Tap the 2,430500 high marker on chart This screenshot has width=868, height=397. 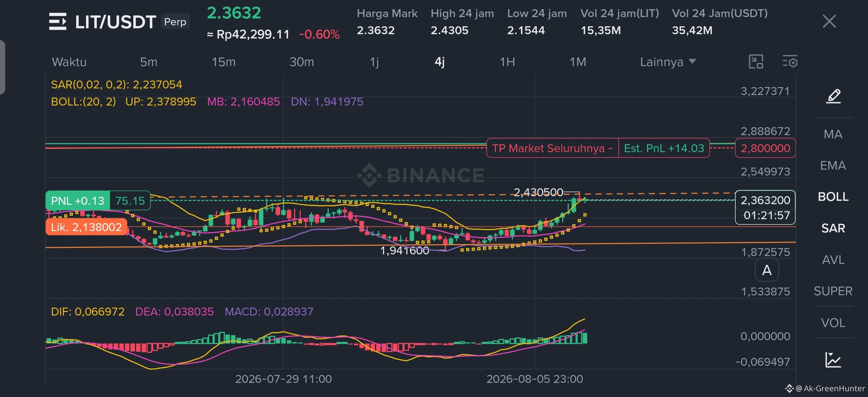point(538,192)
